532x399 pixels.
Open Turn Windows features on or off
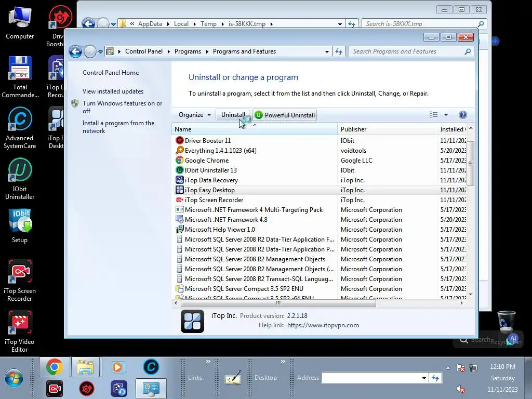[x=122, y=107]
